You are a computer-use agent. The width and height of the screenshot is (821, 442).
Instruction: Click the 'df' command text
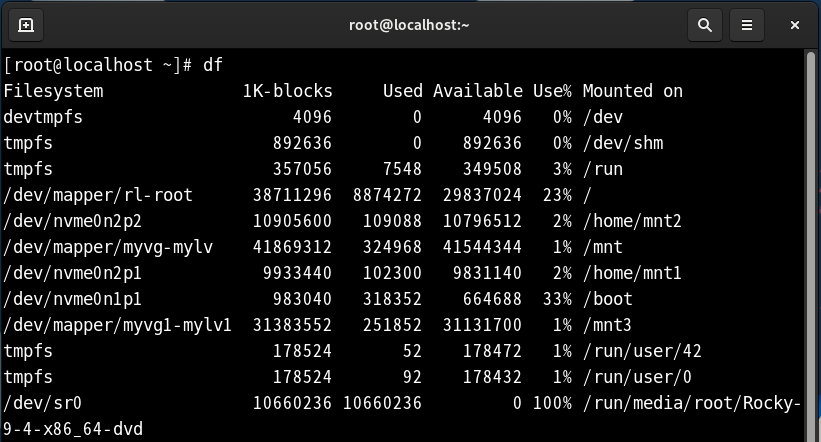click(213, 65)
